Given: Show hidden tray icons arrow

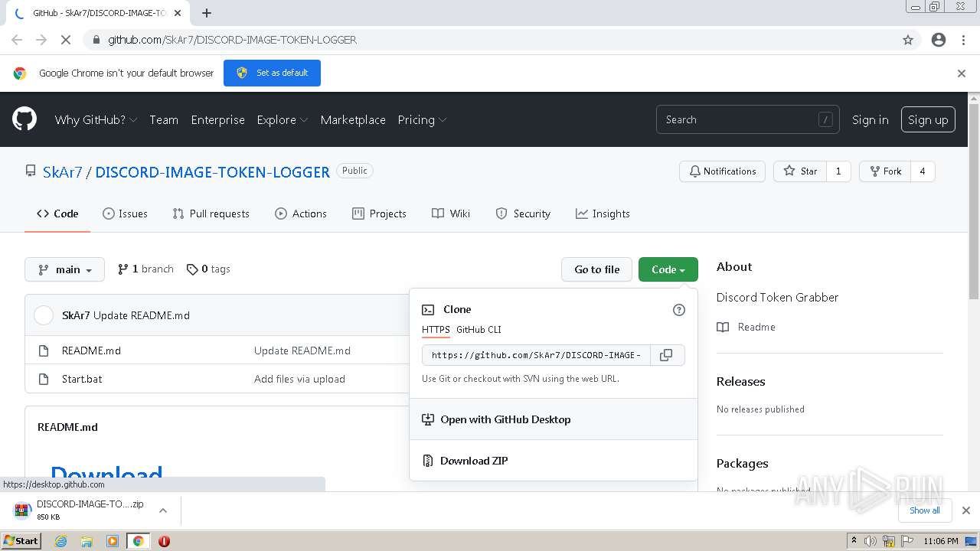Looking at the screenshot, I should [854, 540].
